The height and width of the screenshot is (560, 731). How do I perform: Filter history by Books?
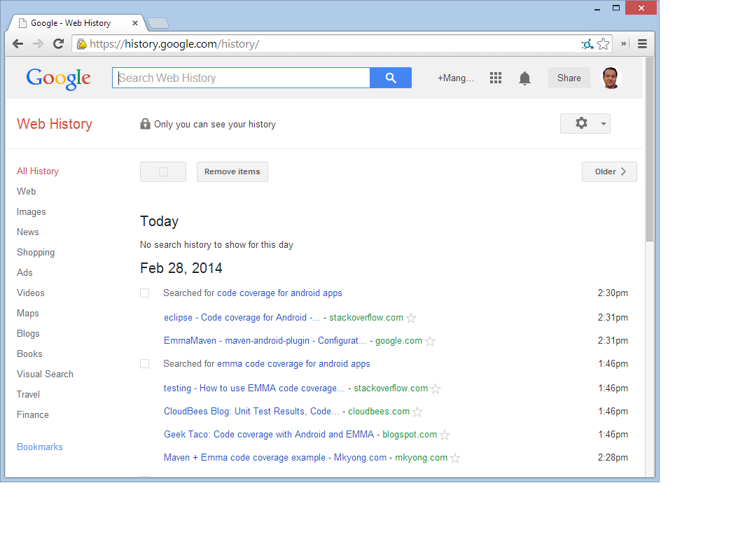pos(29,354)
